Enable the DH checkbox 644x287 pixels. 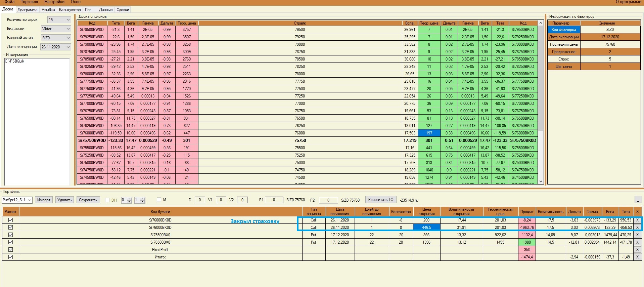[107, 200]
